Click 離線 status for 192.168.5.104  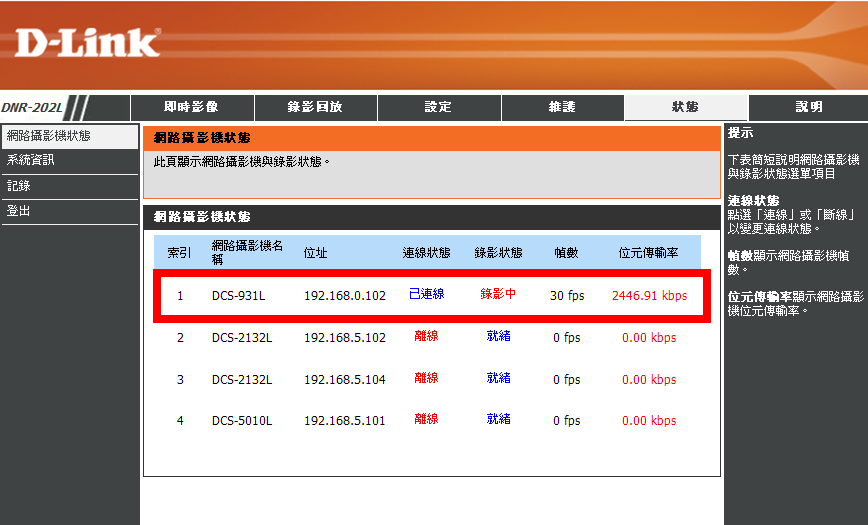(426, 378)
